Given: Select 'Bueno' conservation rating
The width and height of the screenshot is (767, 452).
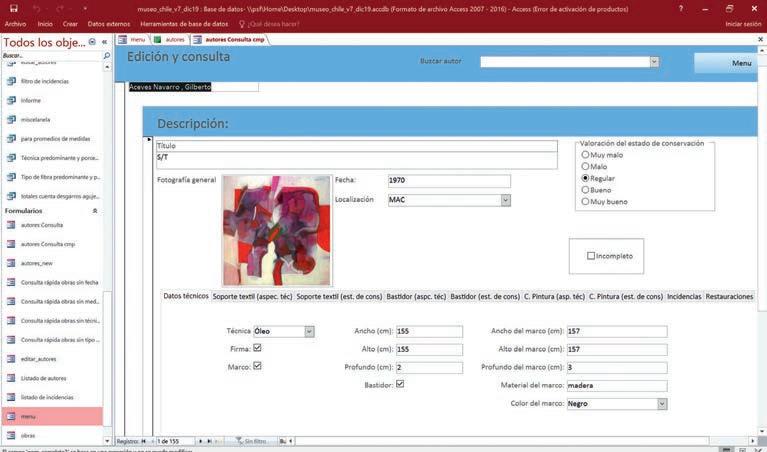Looking at the screenshot, I should pyautogui.click(x=585, y=190).
